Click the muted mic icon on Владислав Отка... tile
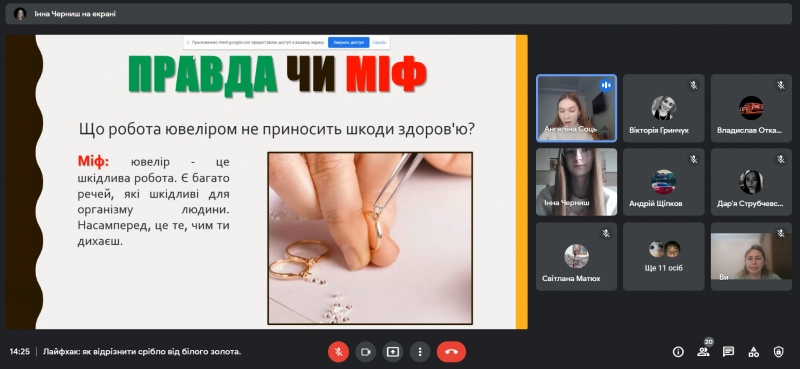Screen dimensions: 800x369 point(781,85)
